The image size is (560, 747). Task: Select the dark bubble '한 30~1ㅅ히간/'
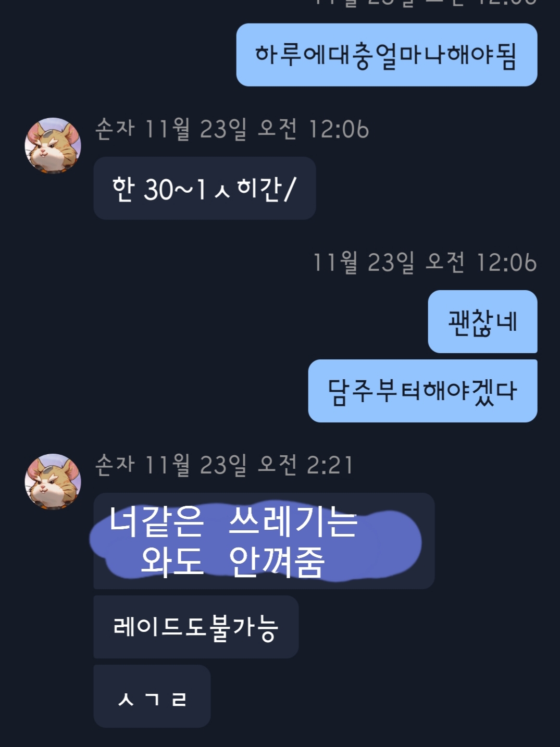[205, 188]
